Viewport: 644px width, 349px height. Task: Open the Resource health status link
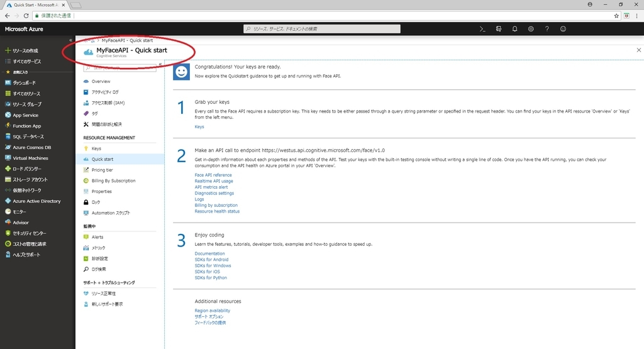[217, 211]
